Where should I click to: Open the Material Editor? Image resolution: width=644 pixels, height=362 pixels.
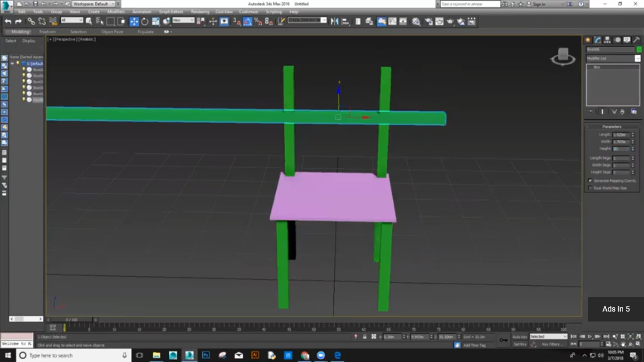point(416,21)
